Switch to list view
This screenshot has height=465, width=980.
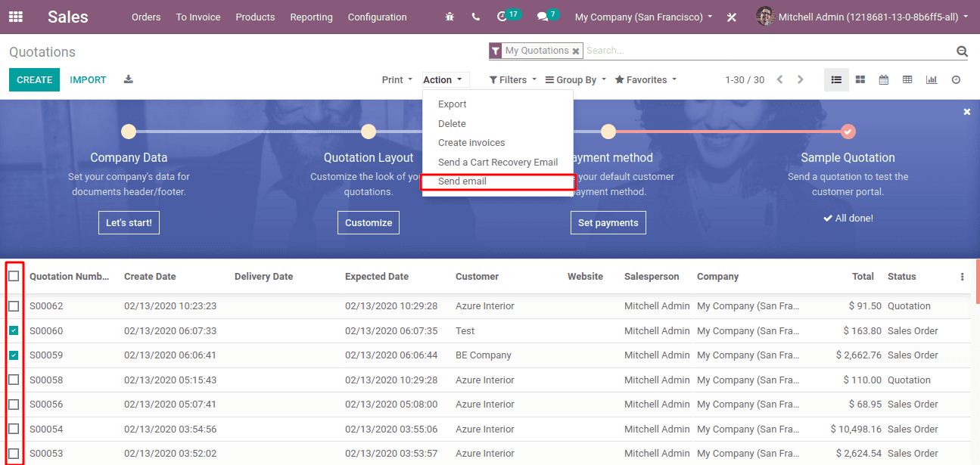click(836, 79)
